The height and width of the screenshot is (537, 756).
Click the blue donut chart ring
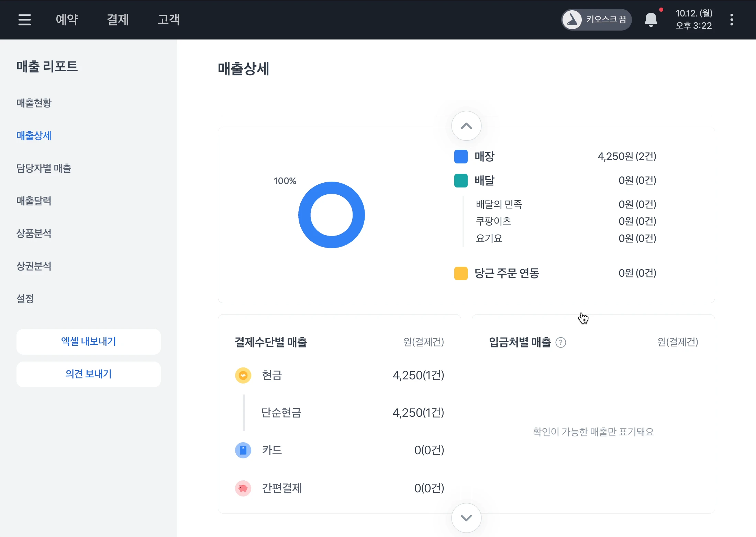click(332, 187)
